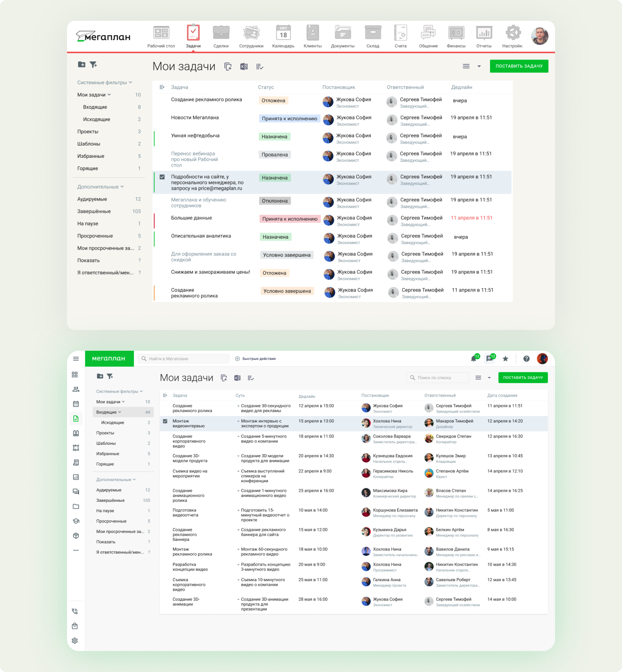The width and height of the screenshot is (622, 672).
Task: Uncheck the 'Подробности на сайте' task checkbox
Action: [x=162, y=177]
